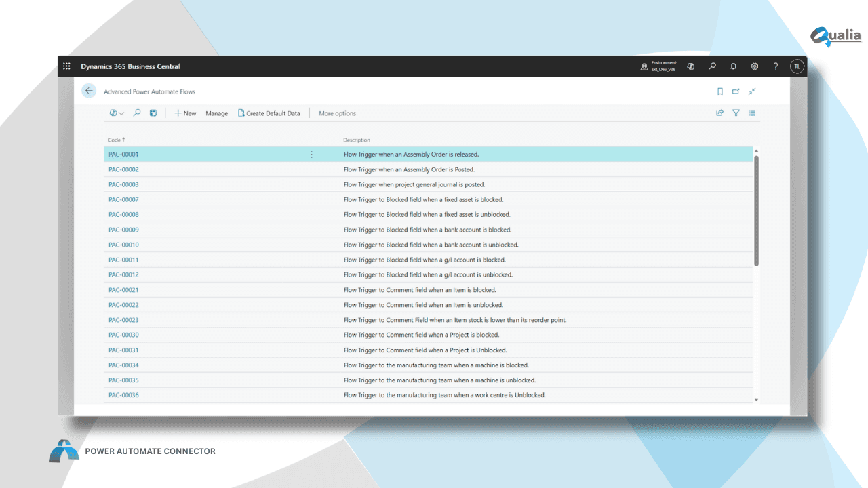Click the New action
Viewport: 868px width, 488px height.
point(185,113)
